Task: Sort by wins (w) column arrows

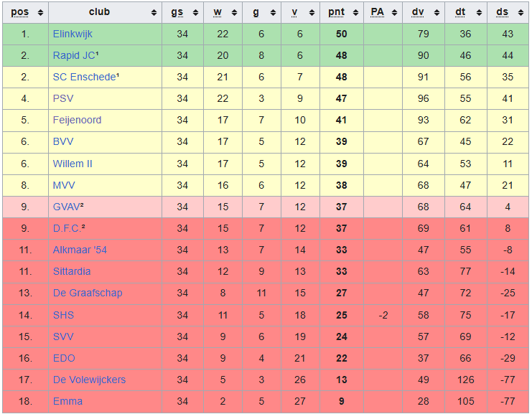Action: [235, 13]
